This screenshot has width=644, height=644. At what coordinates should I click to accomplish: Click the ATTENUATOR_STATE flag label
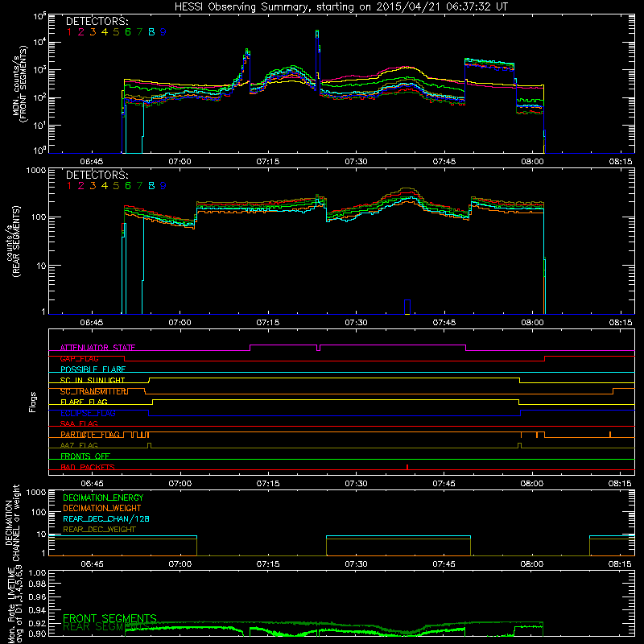(x=97, y=348)
